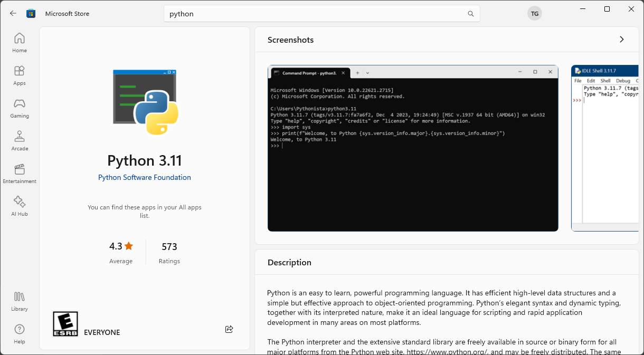Go back with the back arrow
This screenshot has width=644, height=355.
tap(13, 14)
